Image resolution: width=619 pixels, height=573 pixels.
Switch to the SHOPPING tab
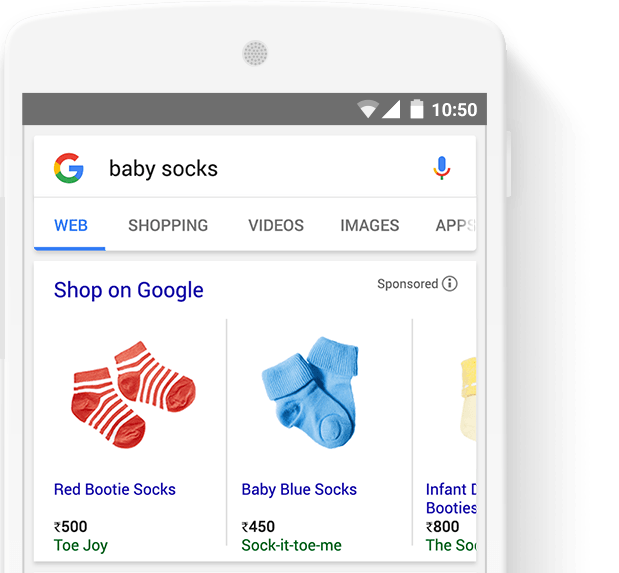coord(168,225)
